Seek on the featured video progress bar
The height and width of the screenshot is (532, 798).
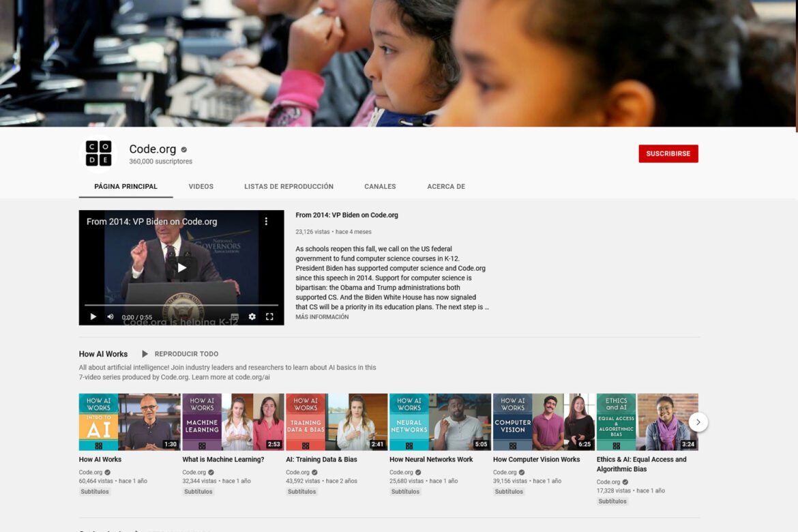coord(181,305)
